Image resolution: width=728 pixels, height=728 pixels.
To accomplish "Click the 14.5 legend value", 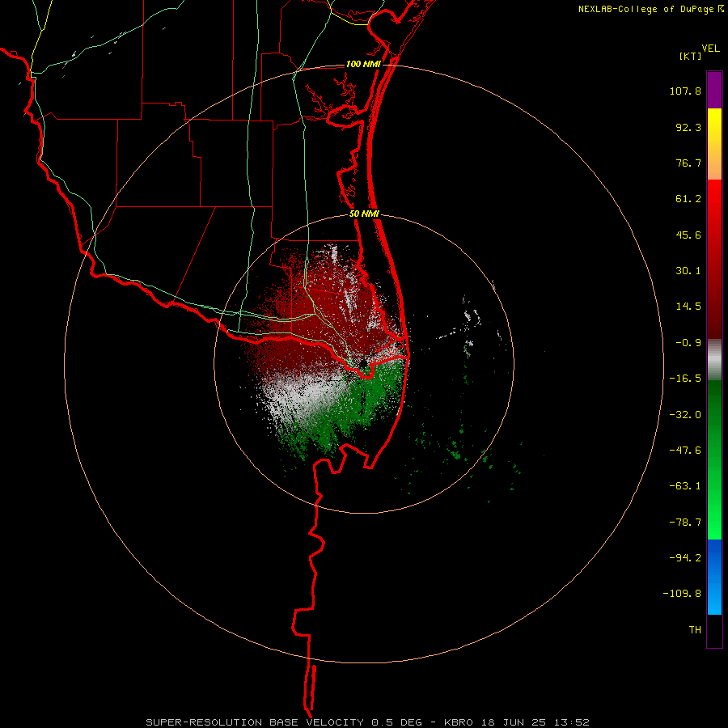I will (688, 307).
